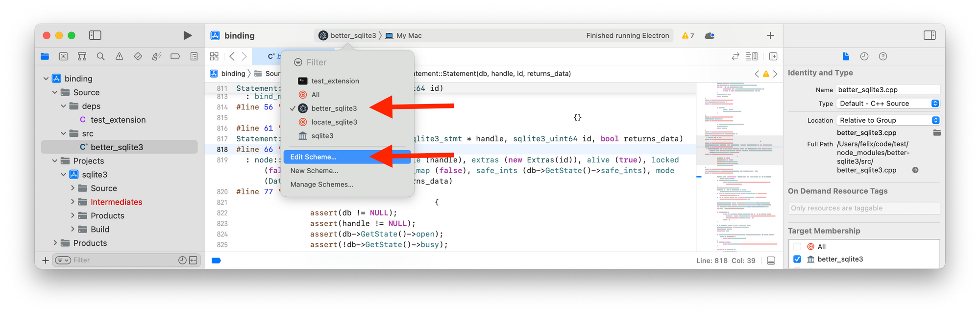Collapse the binding project root
The image size is (980, 315).
[46, 79]
